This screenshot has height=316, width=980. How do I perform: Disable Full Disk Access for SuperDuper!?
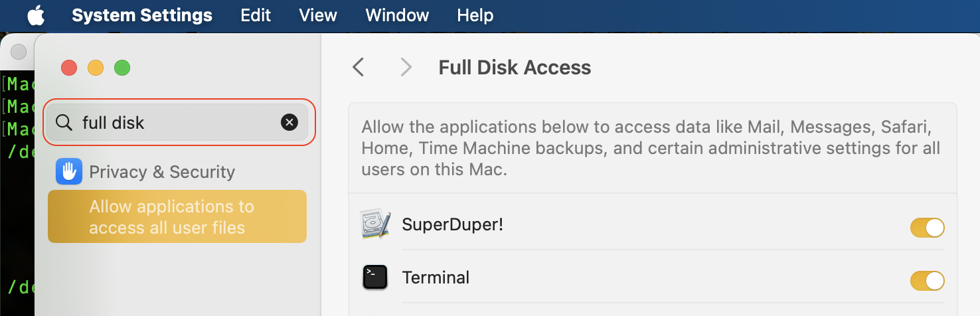[x=927, y=228]
